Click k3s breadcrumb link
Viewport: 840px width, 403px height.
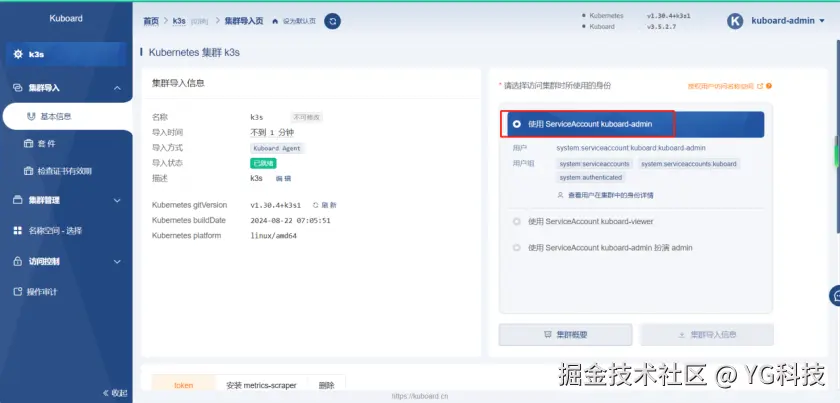tap(179, 21)
